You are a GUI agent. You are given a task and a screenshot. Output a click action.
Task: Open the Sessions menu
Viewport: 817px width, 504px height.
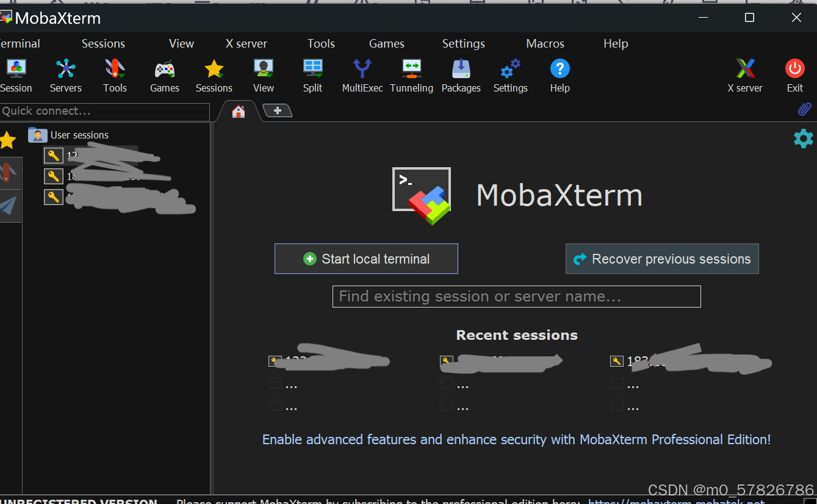(103, 43)
